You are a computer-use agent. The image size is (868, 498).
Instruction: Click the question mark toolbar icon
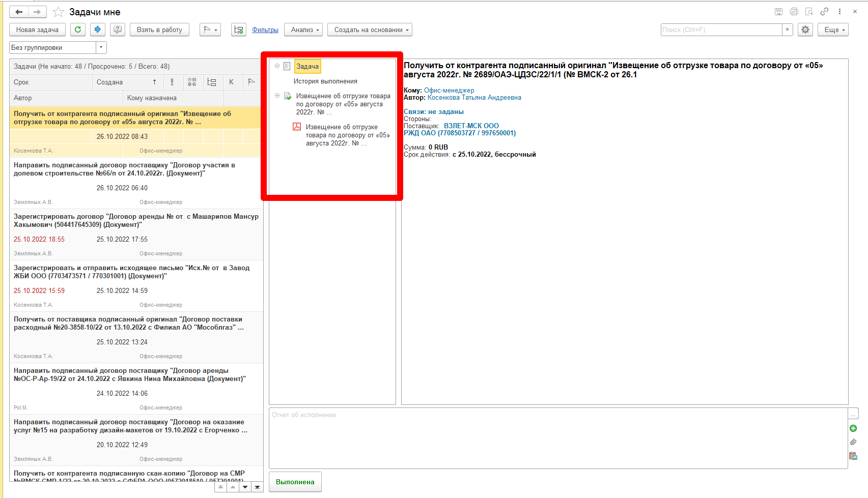click(x=118, y=30)
